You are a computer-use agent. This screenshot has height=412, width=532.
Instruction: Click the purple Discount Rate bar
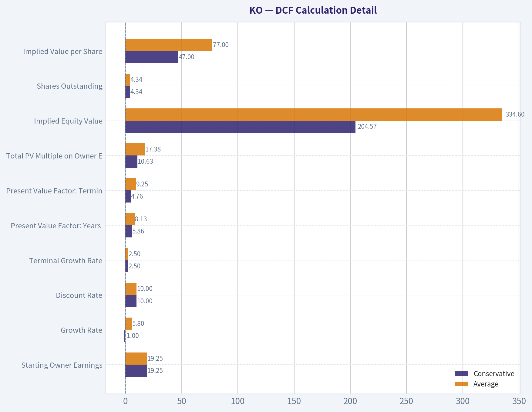click(x=131, y=301)
